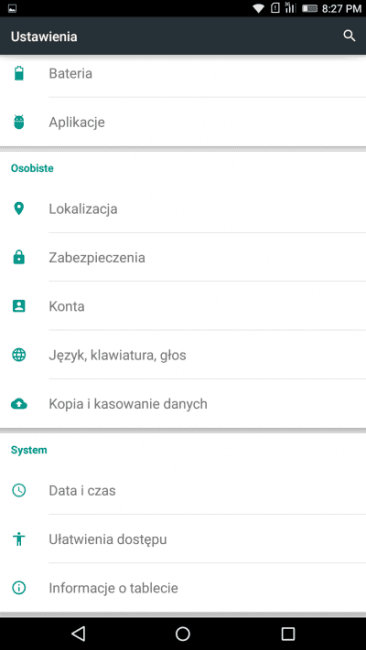Tap the info circle icon
This screenshot has width=366, height=650.
pos(19,588)
